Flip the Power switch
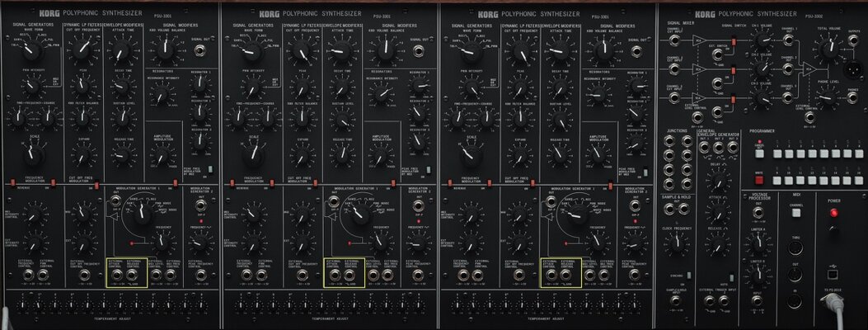The image size is (868, 330). pos(833,229)
